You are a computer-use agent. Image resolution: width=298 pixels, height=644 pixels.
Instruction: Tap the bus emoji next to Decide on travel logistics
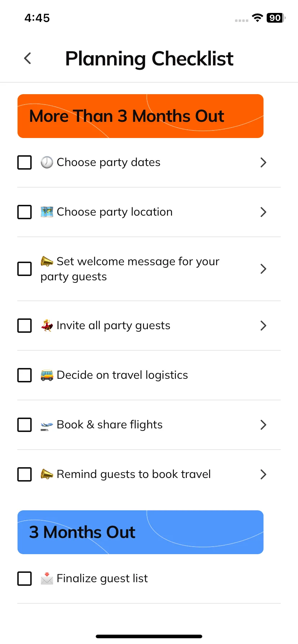pos(47,375)
